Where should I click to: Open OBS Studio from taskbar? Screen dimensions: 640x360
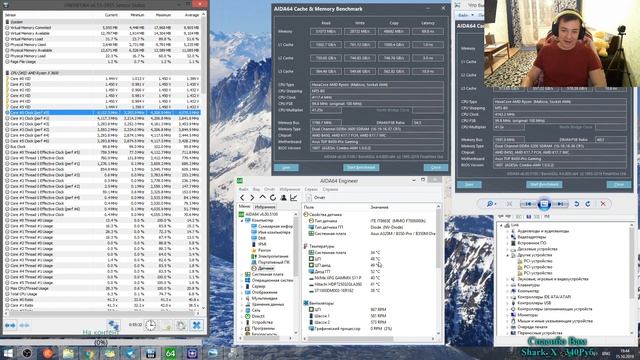pos(27,353)
